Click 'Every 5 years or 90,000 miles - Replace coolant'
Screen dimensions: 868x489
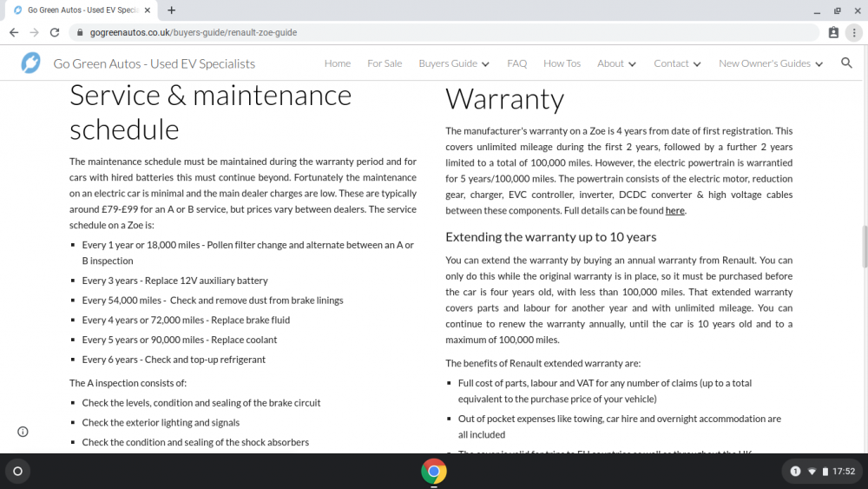tap(180, 340)
